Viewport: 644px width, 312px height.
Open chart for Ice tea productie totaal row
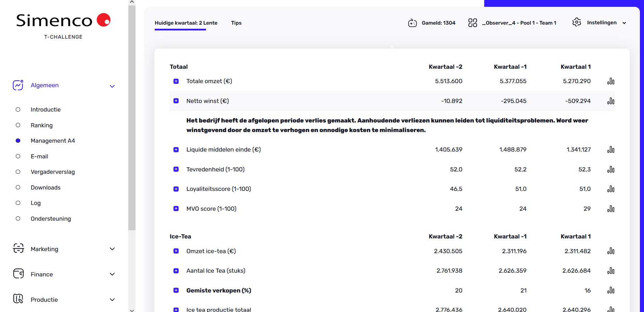[x=611, y=309]
